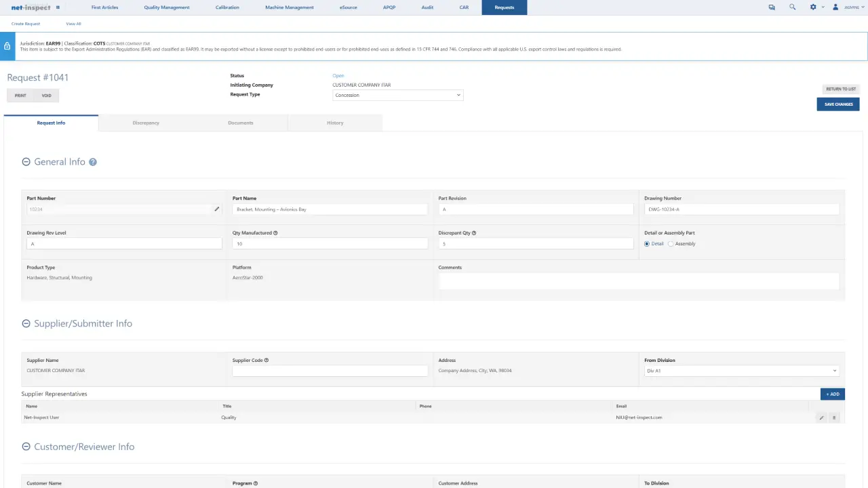The image size is (868, 488).
Task: Edit the Net-Inspect User representative entry
Action: (x=821, y=417)
